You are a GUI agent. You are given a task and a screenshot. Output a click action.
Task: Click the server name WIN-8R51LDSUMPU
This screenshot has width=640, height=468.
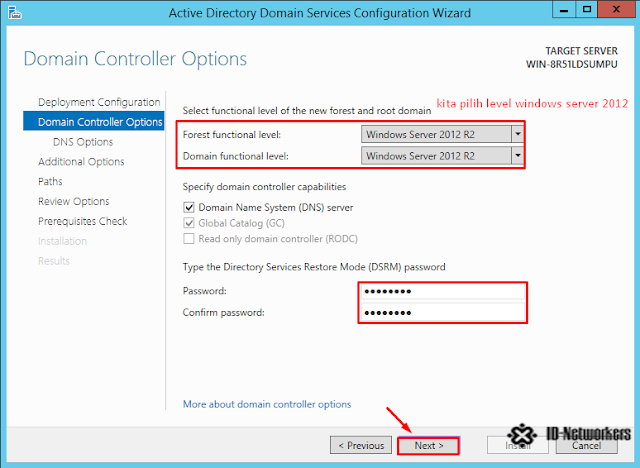571,64
